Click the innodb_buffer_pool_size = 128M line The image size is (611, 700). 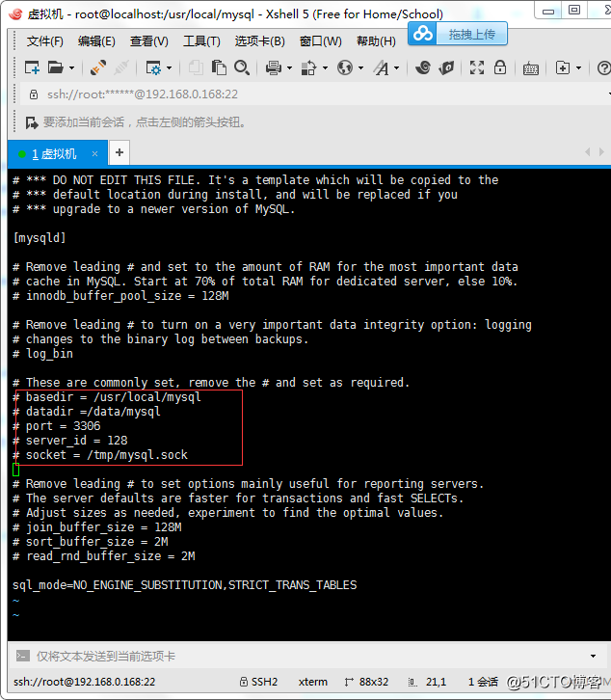pyautogui.click(x=120, y=296)
